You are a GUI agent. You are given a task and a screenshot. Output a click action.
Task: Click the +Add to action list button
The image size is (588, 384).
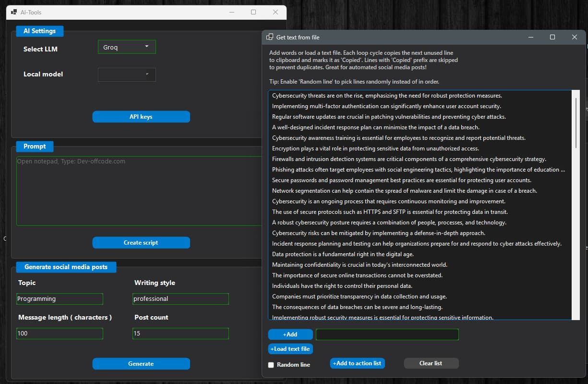click(357, 364)
